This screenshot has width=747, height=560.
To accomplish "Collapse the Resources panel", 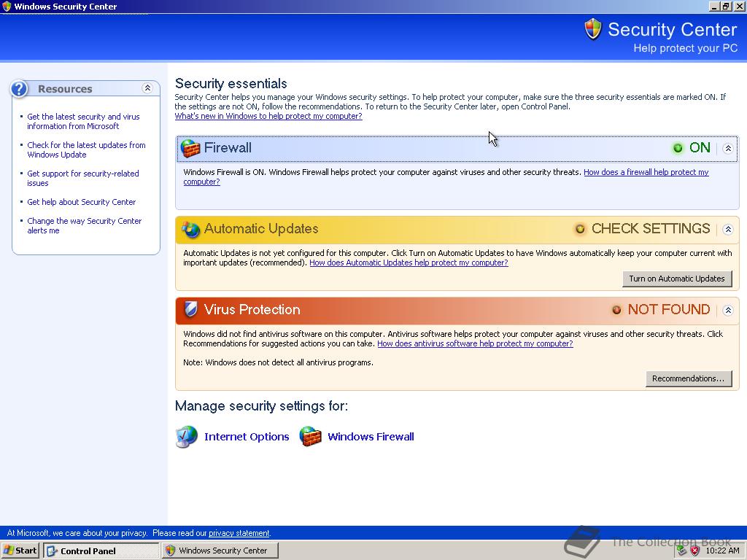I will [x=147, y=88].
